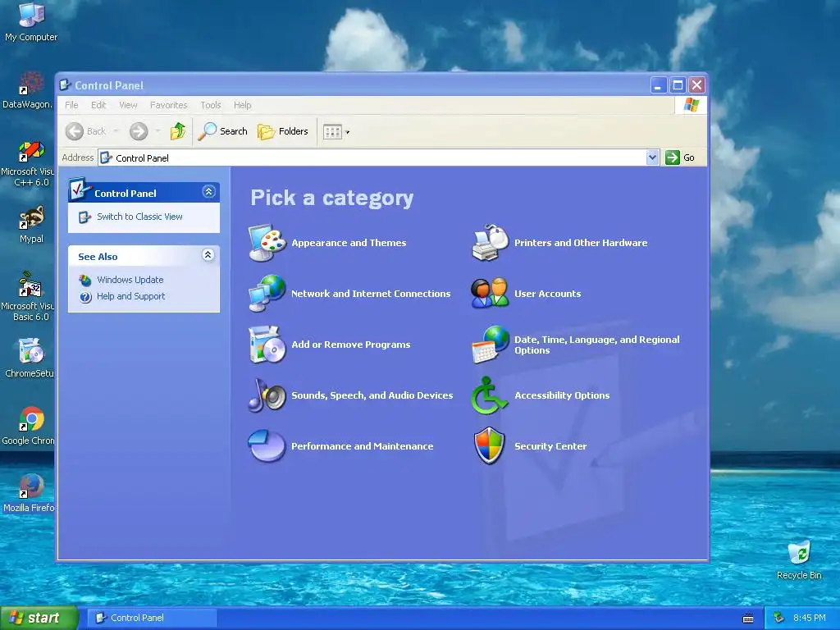Open Appearance and Themes palette icon
The width and height of the screenshot is (840, 630).
click(267, 243)
